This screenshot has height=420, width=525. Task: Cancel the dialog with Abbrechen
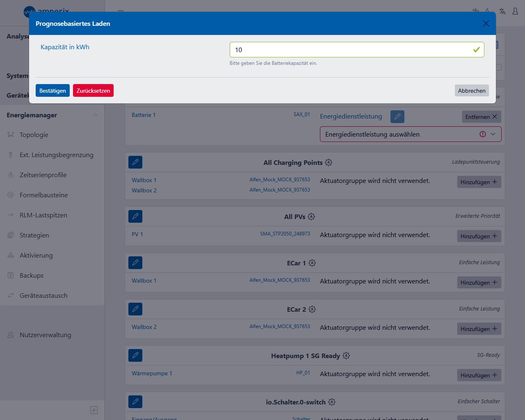(x=471, y=91)
